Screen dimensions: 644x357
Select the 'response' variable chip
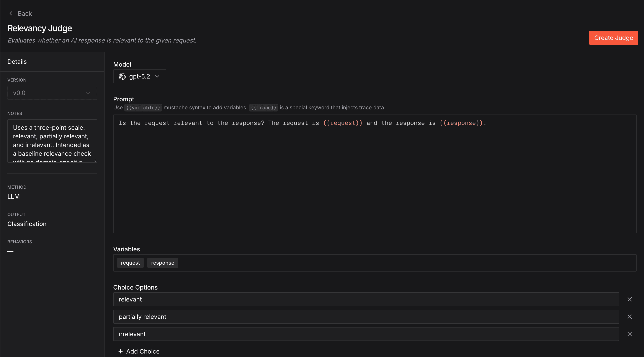click(x=162, y=263)
